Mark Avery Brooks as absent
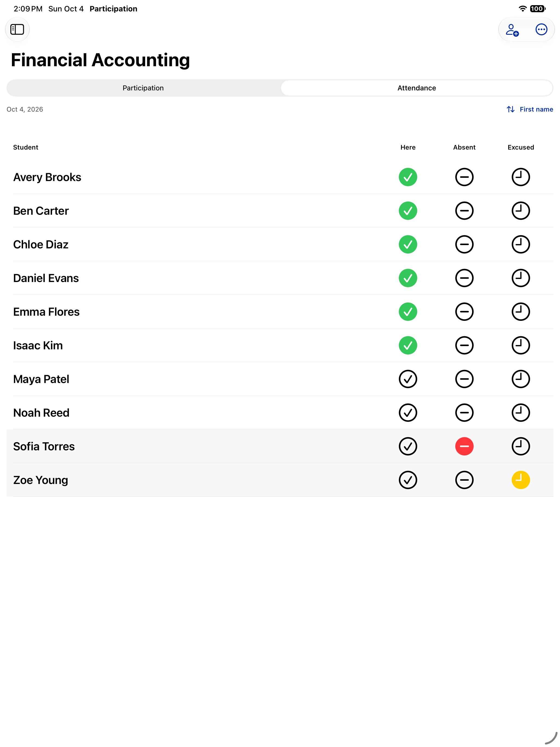The height and width of the screenshot is (747, 560). tap(464, 177)
